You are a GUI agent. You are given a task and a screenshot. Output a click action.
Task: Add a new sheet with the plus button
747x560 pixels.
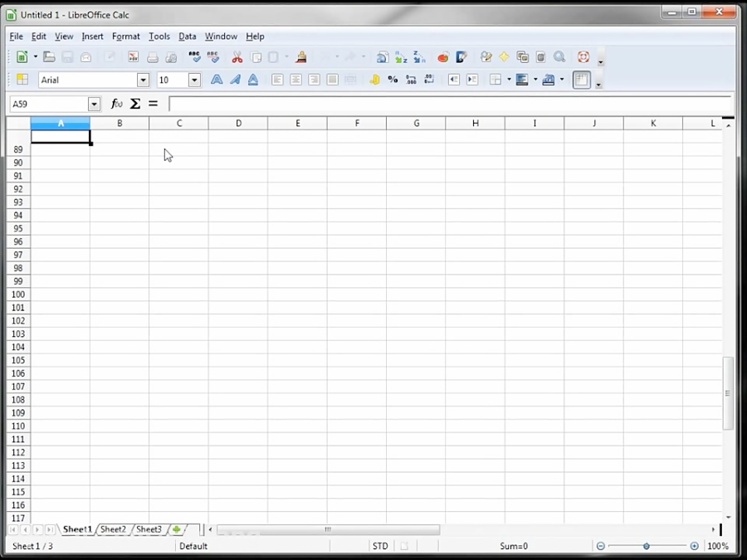point(176,529)
